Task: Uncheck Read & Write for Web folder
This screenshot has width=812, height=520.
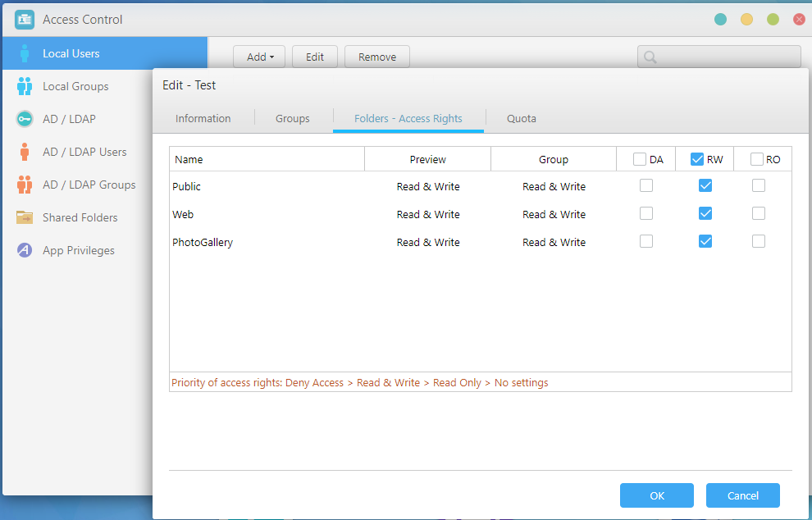Action: point(705,213)
